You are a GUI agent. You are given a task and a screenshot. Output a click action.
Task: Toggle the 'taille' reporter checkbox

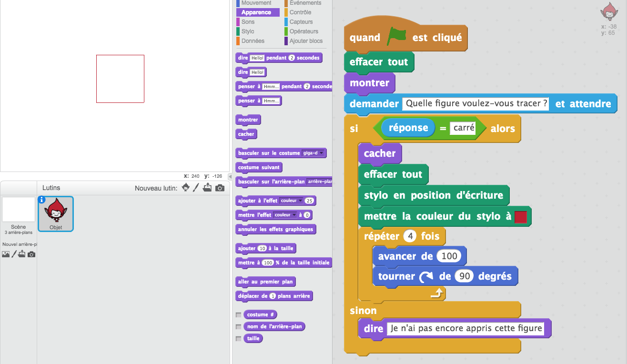(x=238, y=339)
